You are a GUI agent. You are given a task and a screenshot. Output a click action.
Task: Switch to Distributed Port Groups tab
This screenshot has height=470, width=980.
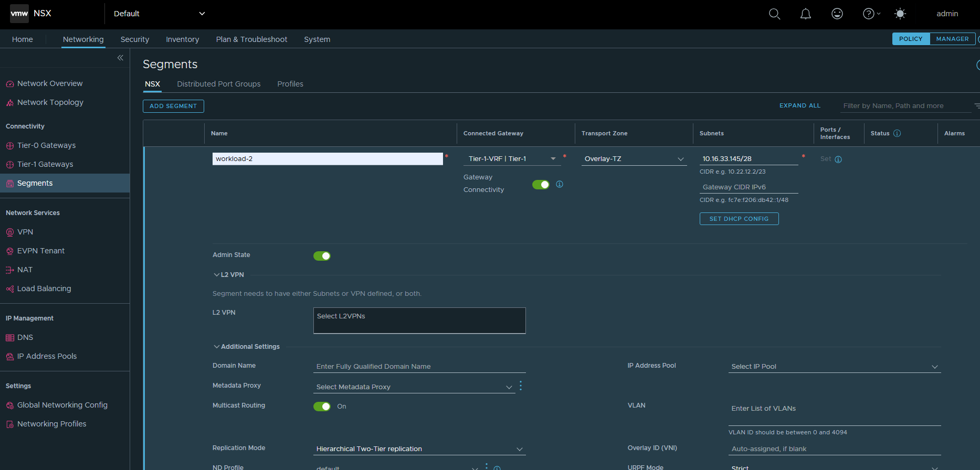(x=219, y=84)
